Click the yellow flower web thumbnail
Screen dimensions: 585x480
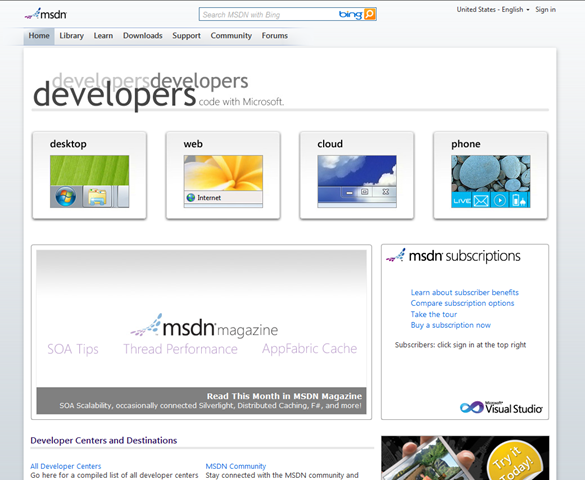[223, 173]
